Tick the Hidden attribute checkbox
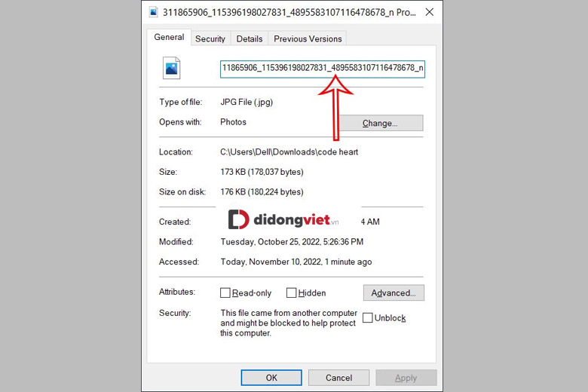 pyautogui.click(x=291, y=293)
